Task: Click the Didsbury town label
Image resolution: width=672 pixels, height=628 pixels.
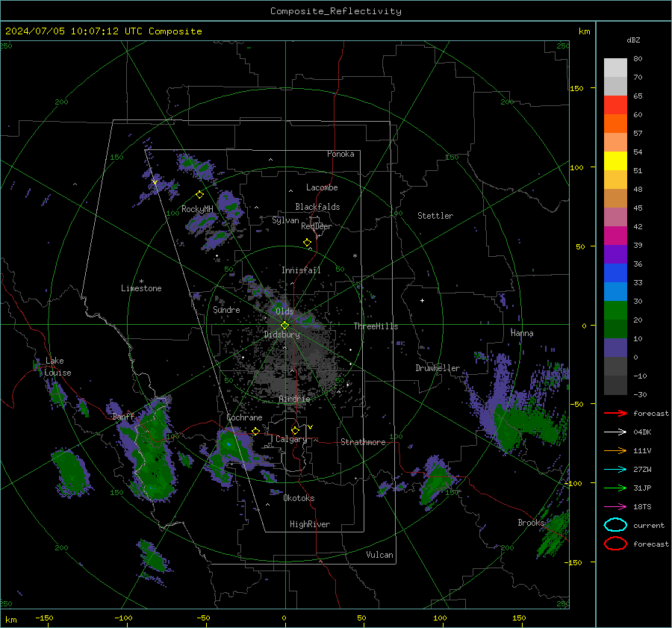Action: (x=282, y=335)
